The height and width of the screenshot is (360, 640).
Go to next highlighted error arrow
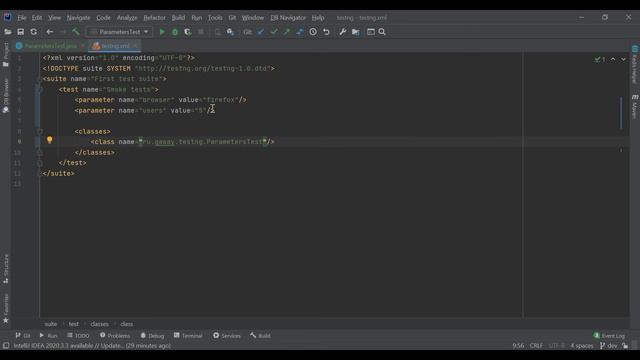point(623,59)
